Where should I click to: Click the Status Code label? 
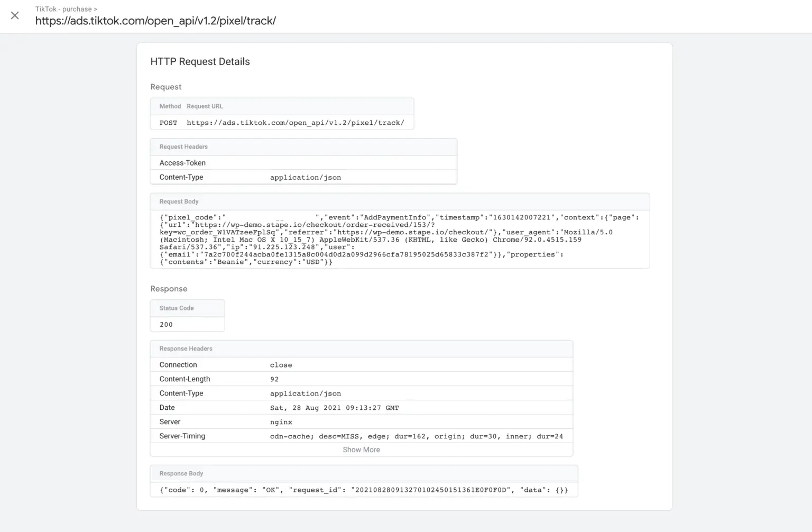coord(177,308)
